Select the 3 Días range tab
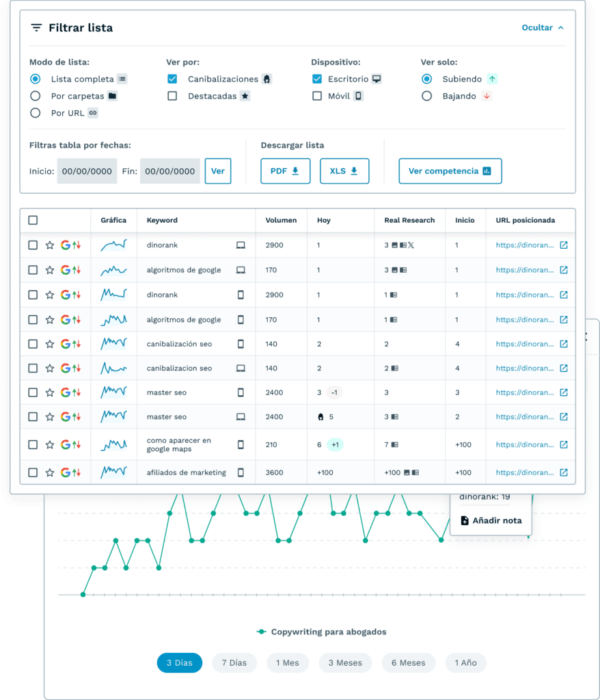The height and width of the screenshot is (700, 600). tap(180, 663)
